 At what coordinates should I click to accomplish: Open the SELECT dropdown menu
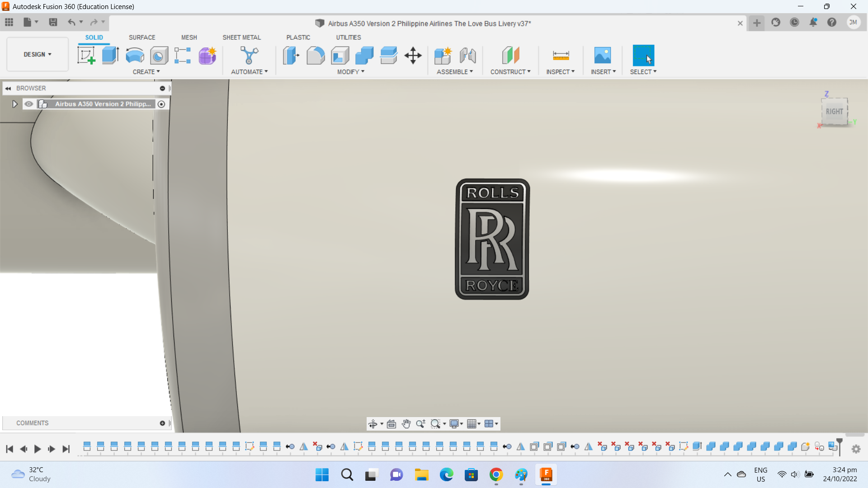click(x=643, y=72)
